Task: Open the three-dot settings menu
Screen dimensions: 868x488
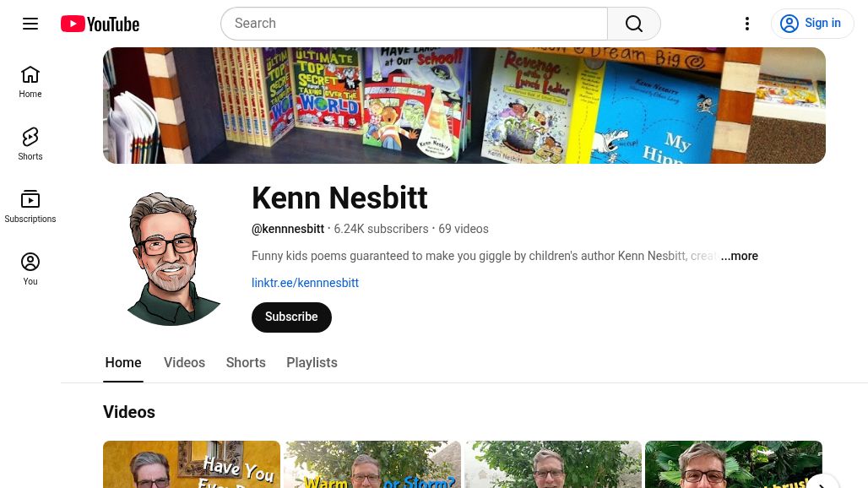Action: point(747,24)
